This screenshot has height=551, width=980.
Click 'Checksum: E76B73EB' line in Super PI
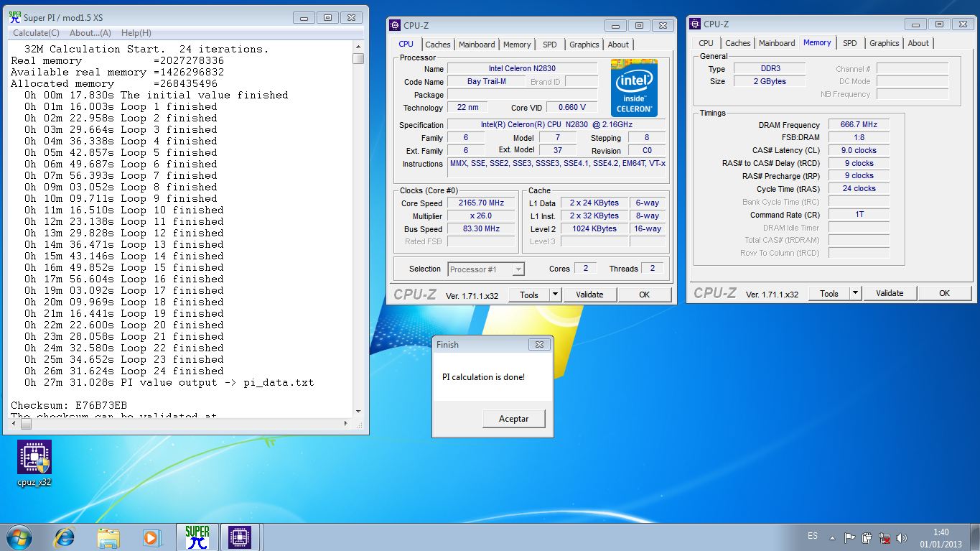point(69,405)
